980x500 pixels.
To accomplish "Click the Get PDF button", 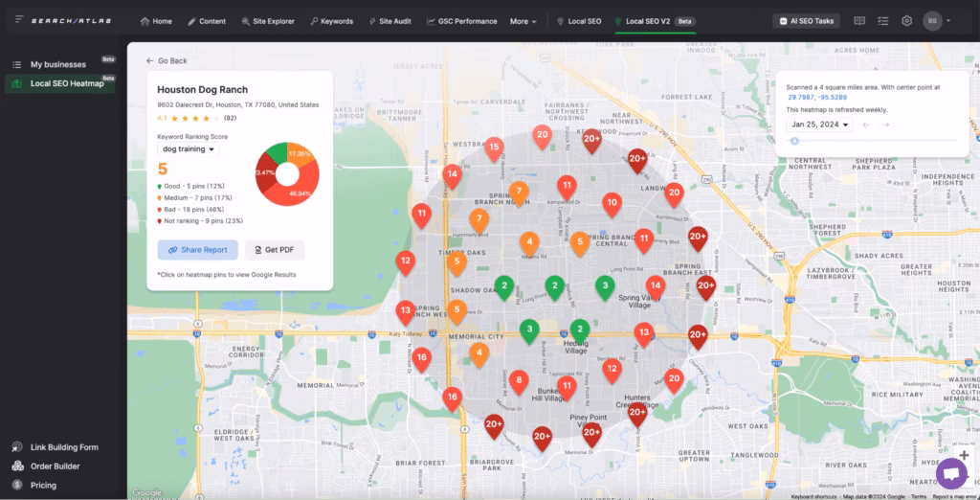I will pyautogui.click(x=275, y=250).
